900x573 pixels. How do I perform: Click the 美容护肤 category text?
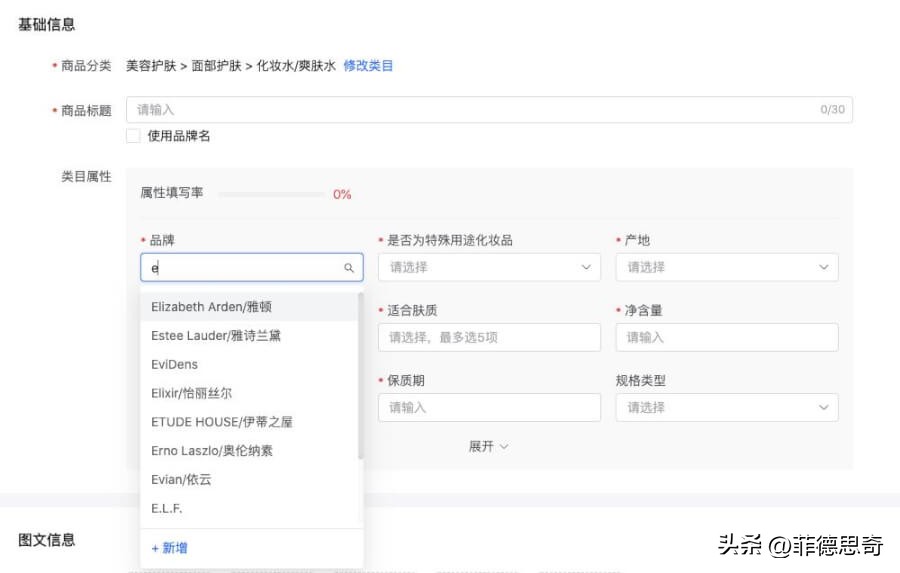[x=151, y=66]
